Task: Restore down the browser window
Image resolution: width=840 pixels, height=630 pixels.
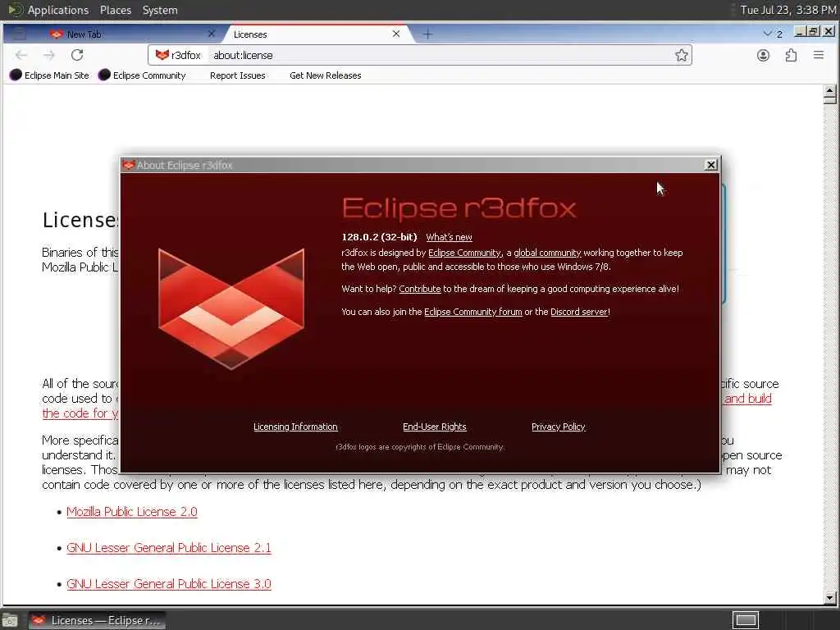Action: coord(814,32)
